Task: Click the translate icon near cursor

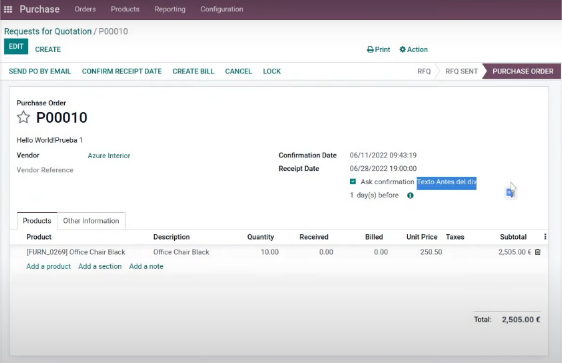Action: 510,193
